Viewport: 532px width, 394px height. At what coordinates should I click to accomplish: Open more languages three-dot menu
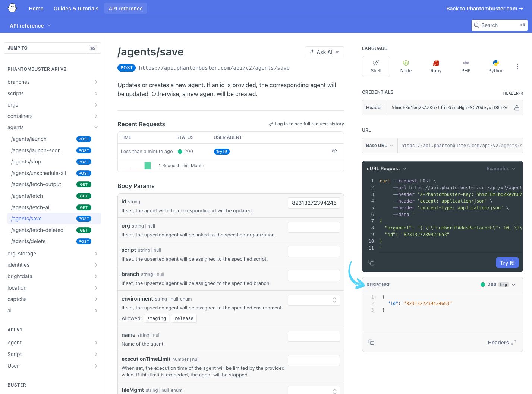517,67
